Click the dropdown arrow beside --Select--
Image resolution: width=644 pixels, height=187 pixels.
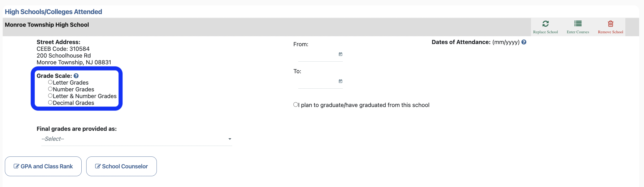coord(230,139)
